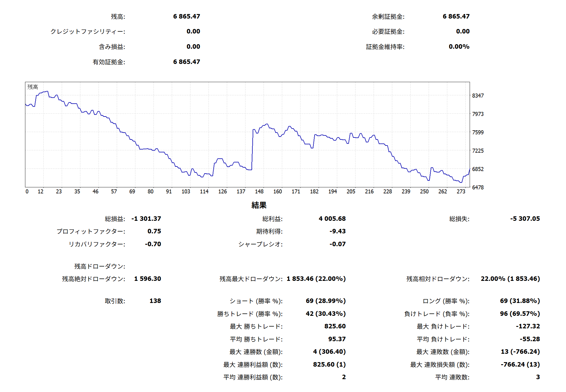The width and height of the screenshot is (566, 392).
Task: Click the 総利益 value 4 005.68
Action: tap(332, 219)
